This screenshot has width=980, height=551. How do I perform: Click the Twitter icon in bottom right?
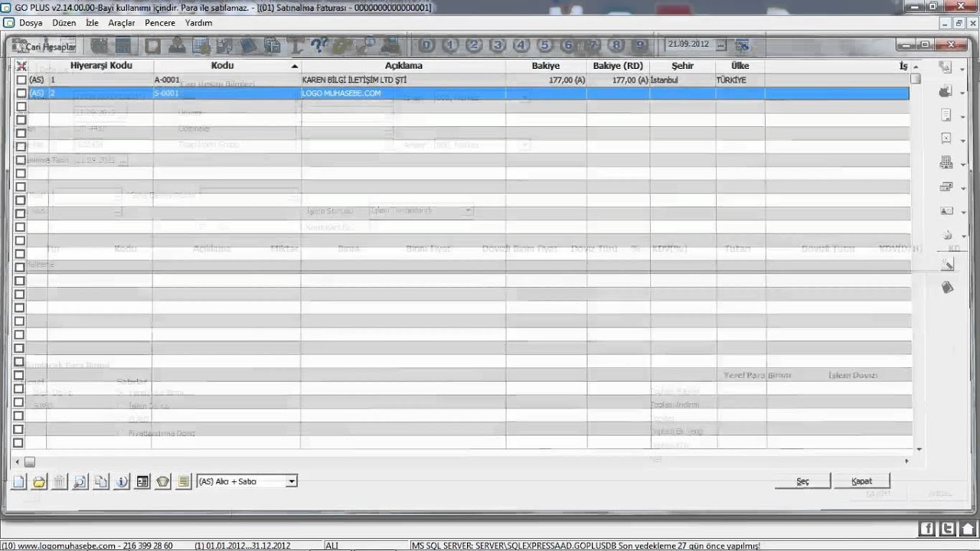point(948,528)
